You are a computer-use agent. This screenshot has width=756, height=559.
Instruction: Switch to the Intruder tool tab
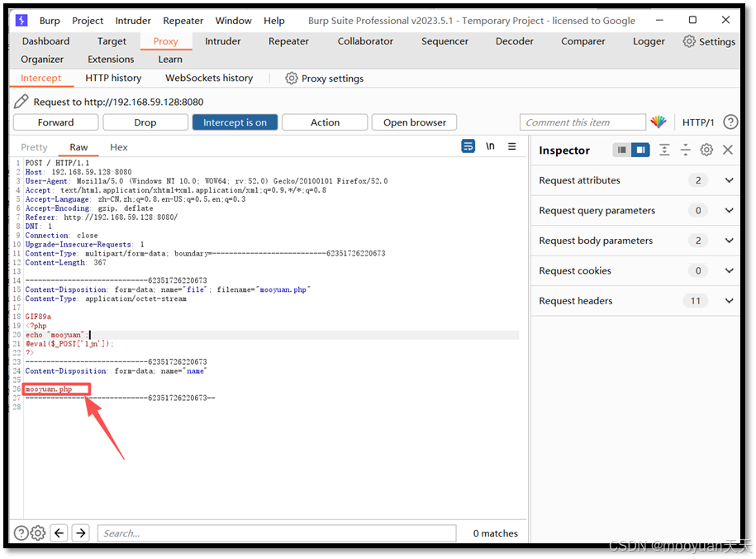pos(223,41)
